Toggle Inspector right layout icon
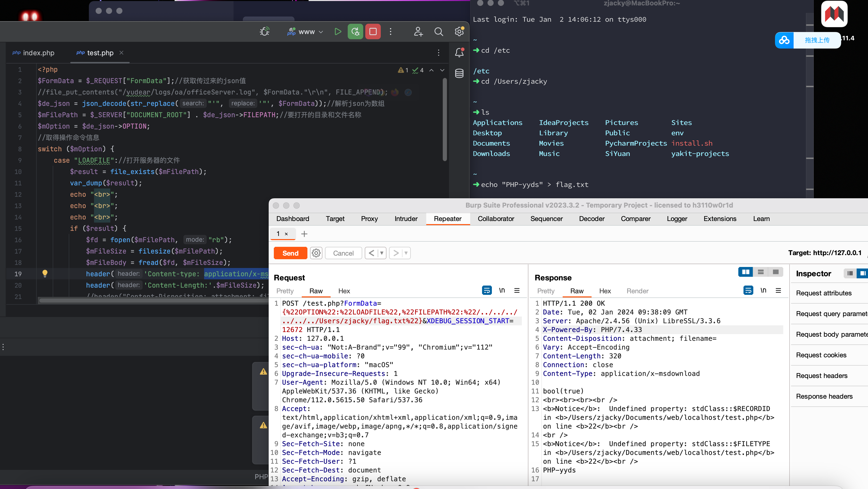Screen dimensions: 868x489 [863, 273]
